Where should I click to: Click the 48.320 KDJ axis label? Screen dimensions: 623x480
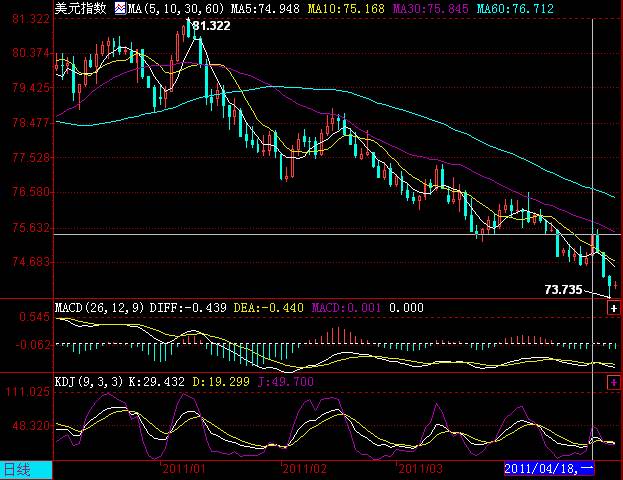pyautogui.click(x=31, y=426)
